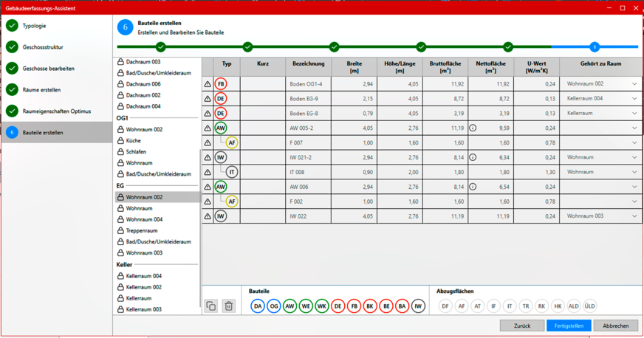
Task: Add a BE component from Bauteile
Action: 386,306
